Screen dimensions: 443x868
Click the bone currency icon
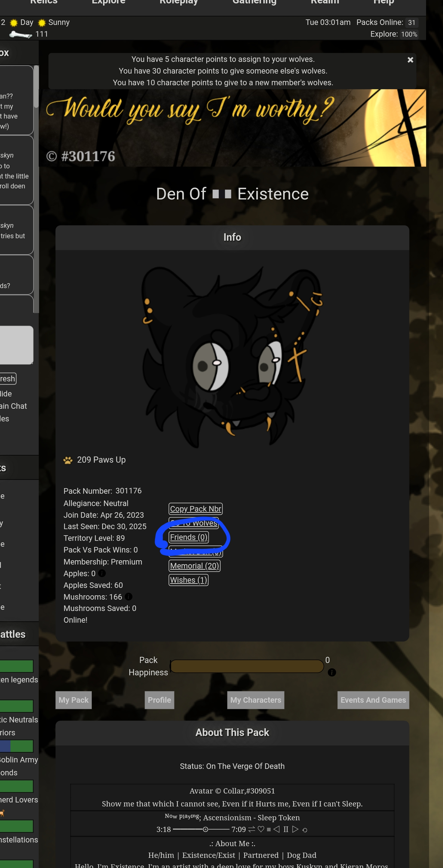[x=21, y=34]
